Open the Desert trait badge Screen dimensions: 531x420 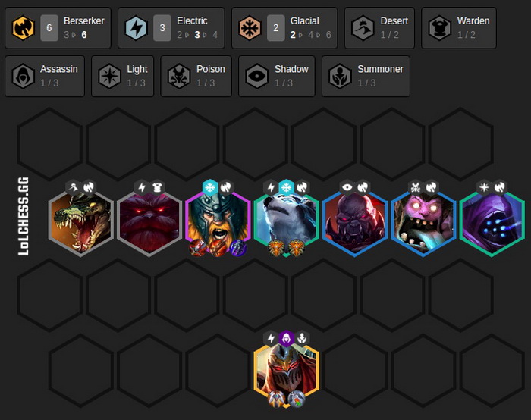coord(379,28)
